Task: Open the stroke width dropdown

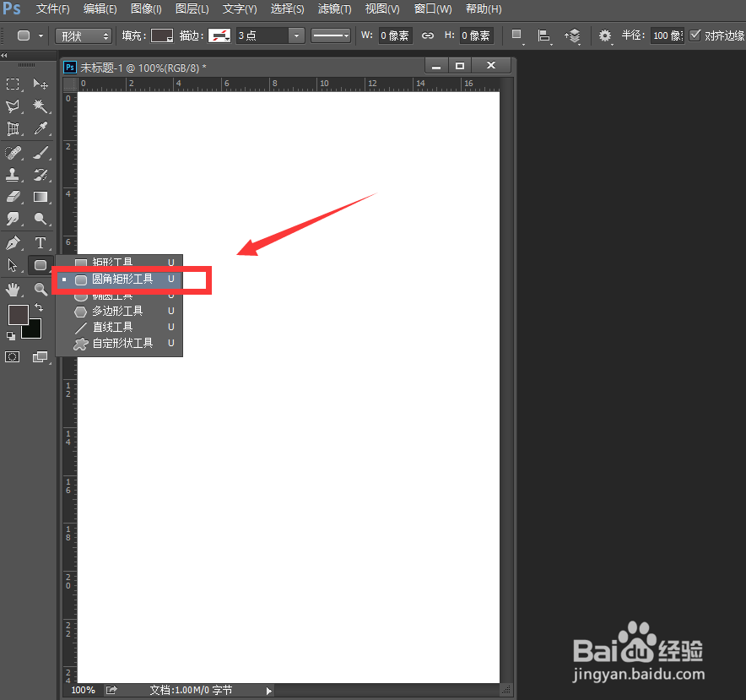Action: tap(296, 35)
